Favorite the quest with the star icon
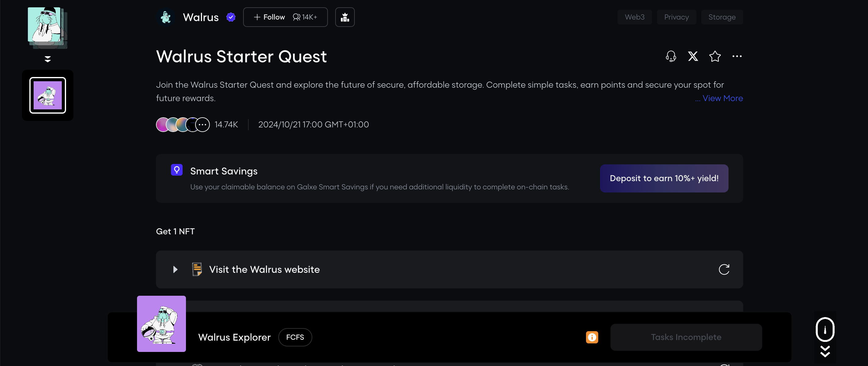 [x=715, y=56]
